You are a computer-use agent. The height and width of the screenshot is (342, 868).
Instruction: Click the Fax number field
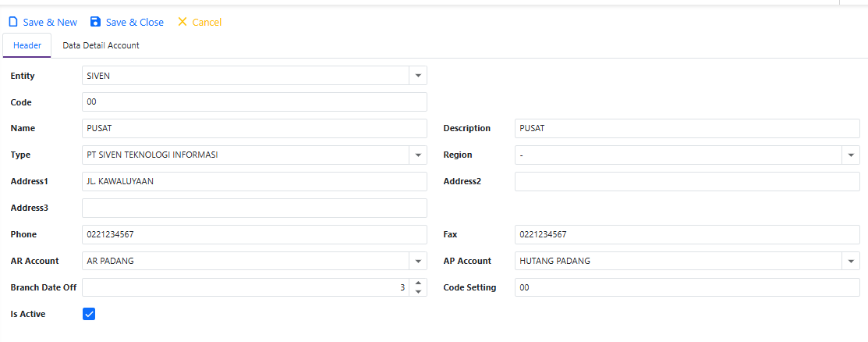tap(687, 234)
